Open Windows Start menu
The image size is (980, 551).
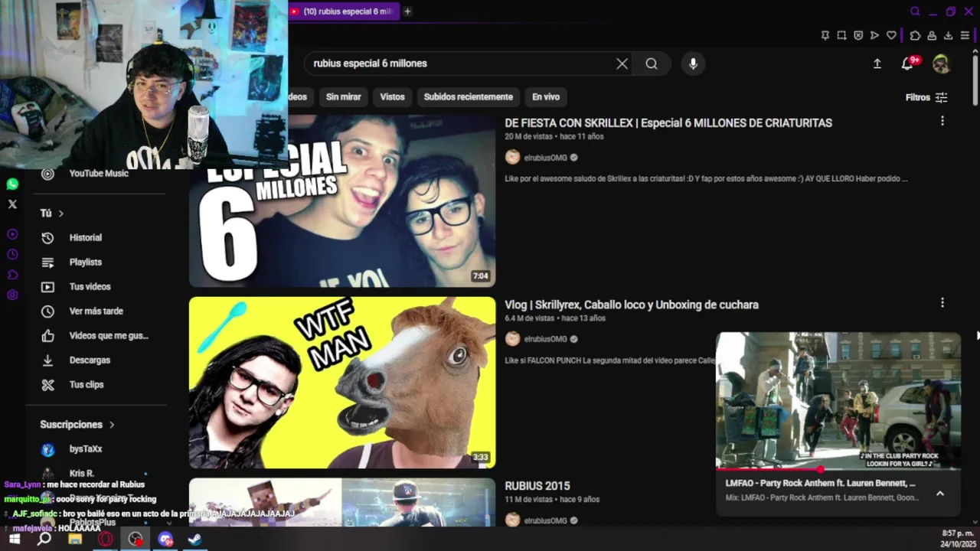pos(14,540)
